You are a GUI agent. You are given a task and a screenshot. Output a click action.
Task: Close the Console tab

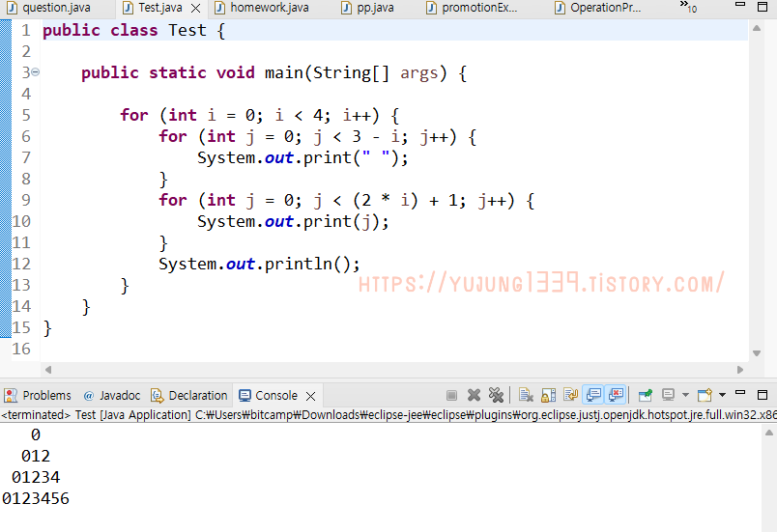point(310,396)
